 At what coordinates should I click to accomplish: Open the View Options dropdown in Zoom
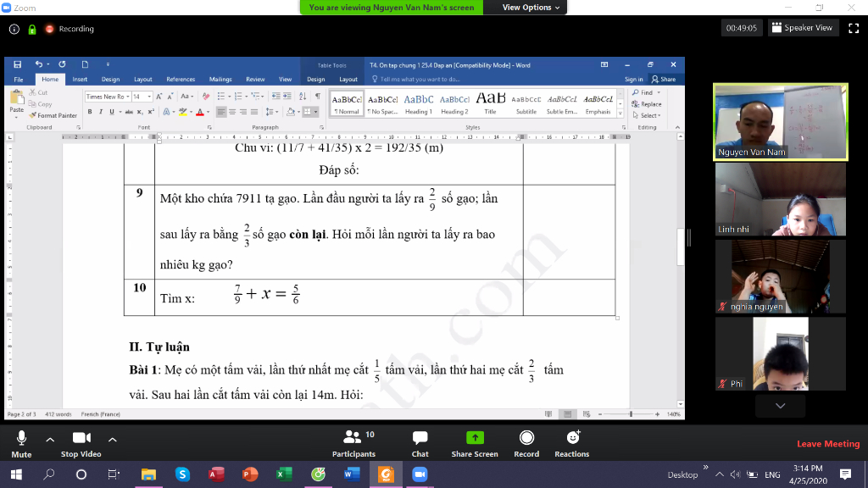pyautogui.click(x=531, y=7)
